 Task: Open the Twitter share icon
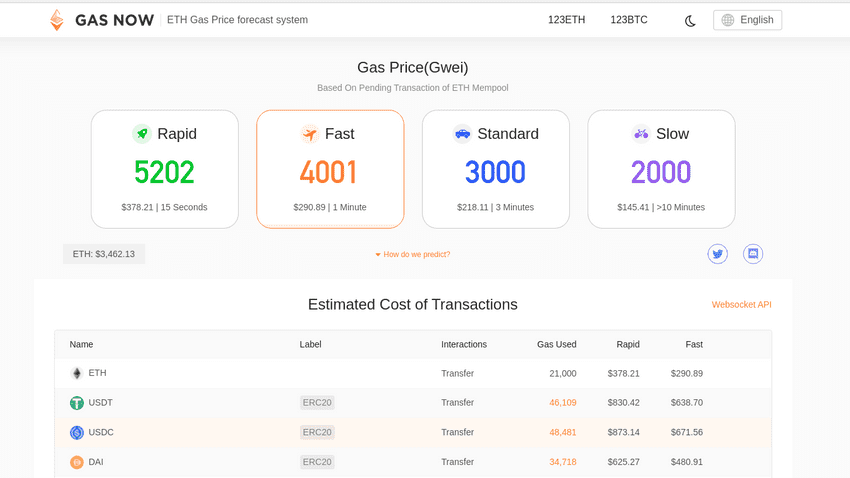point(718,254)
